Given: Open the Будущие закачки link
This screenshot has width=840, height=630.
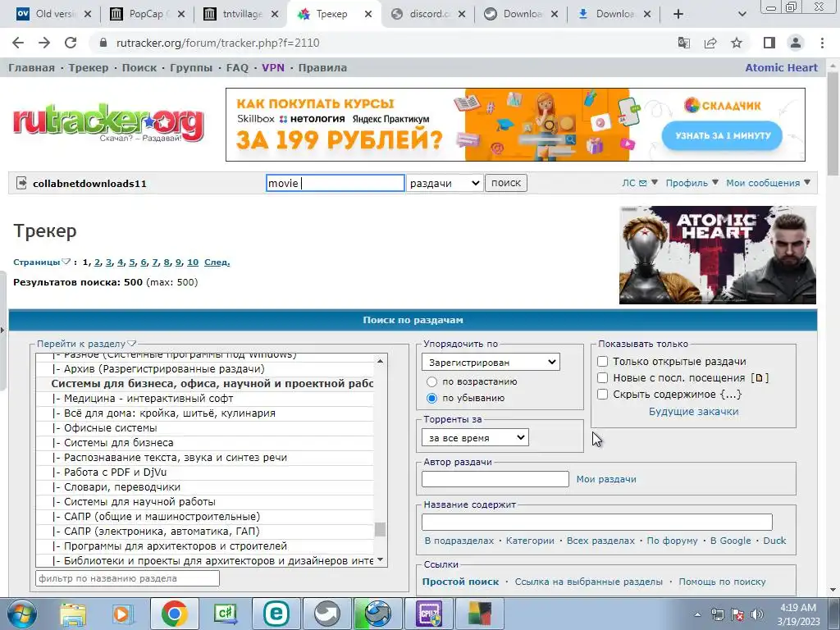Looking at the screenshot, I should [693, 412].
